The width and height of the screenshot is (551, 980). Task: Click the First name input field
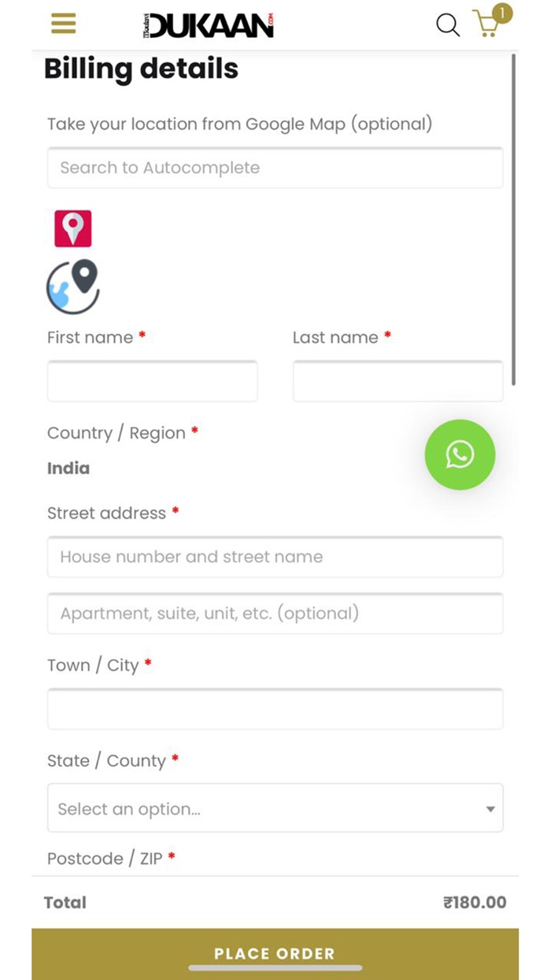[x=152, y=382]
